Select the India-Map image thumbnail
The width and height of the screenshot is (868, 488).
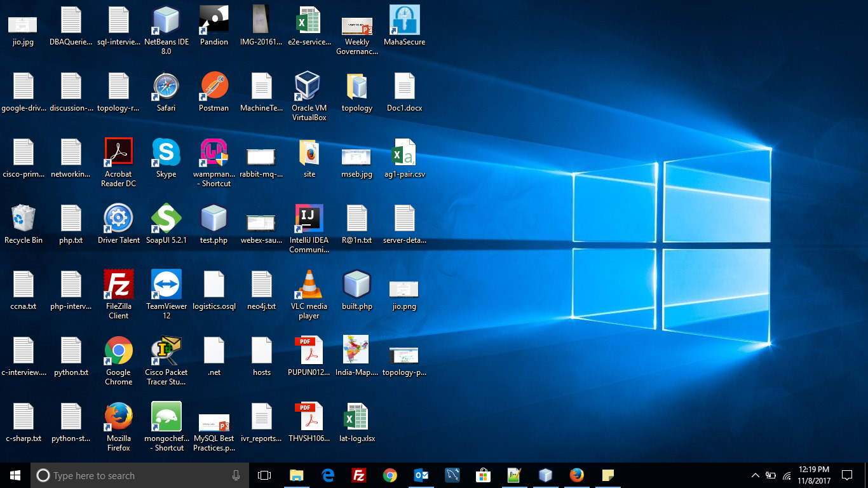click(356, 351)
